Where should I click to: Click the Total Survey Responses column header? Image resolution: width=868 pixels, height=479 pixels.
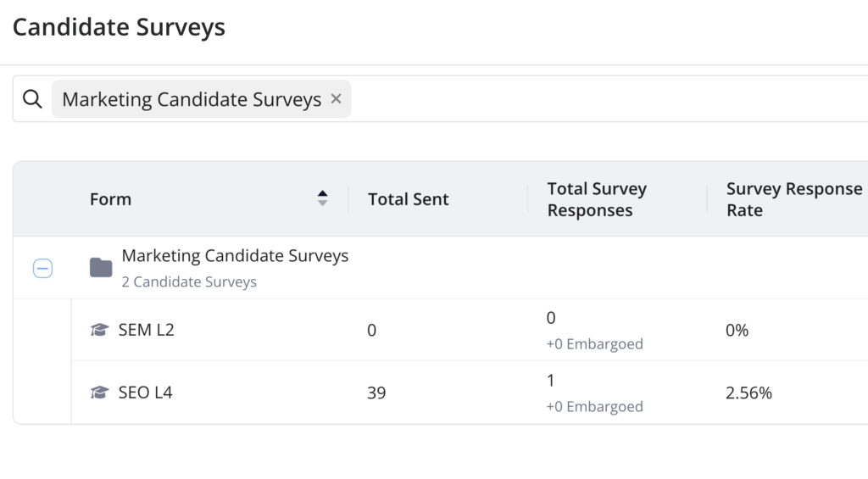(x=597, y=199)
